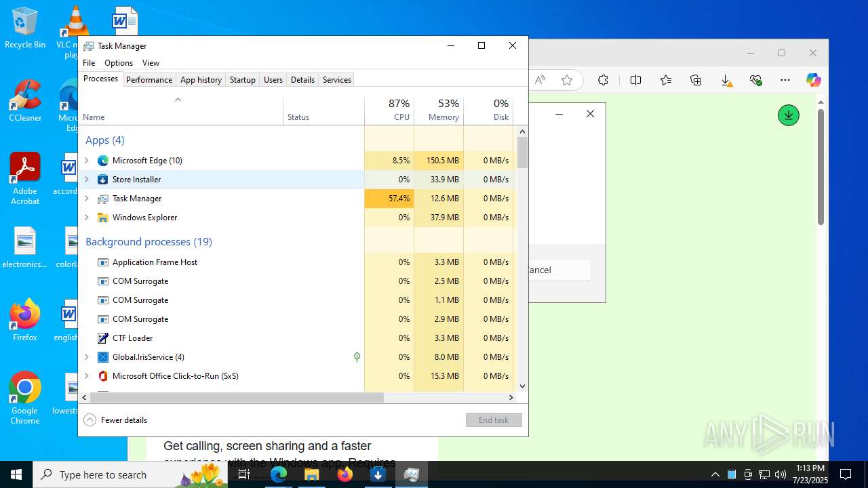This screenshot has height=488, width=868.
Task: Click the volume icon in system tray
Action: point(781,474)
